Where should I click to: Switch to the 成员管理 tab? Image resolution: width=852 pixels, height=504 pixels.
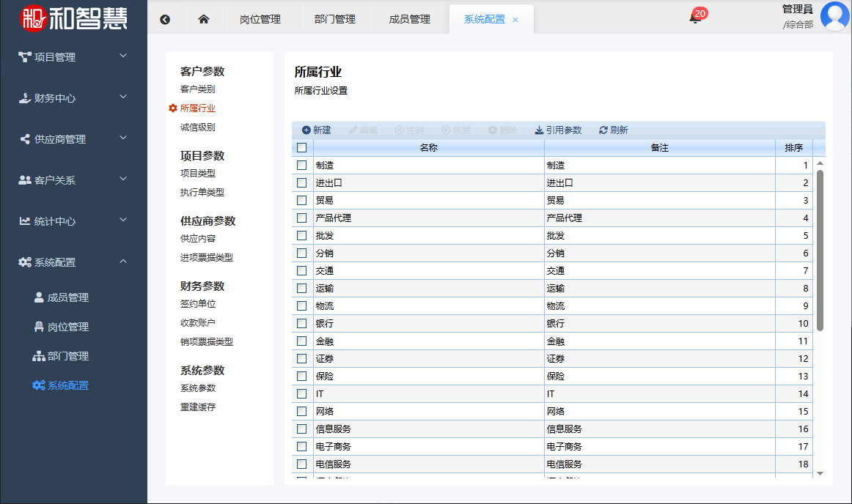coord(409,19)
